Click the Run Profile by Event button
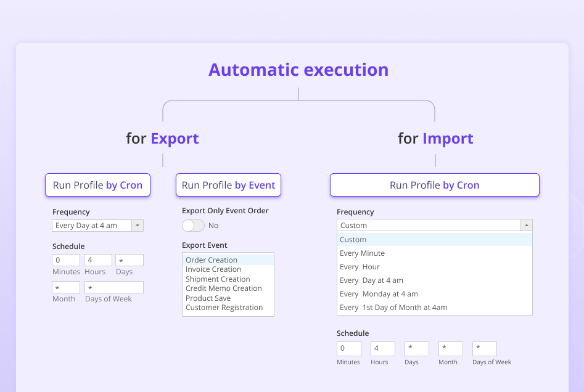 228,185
